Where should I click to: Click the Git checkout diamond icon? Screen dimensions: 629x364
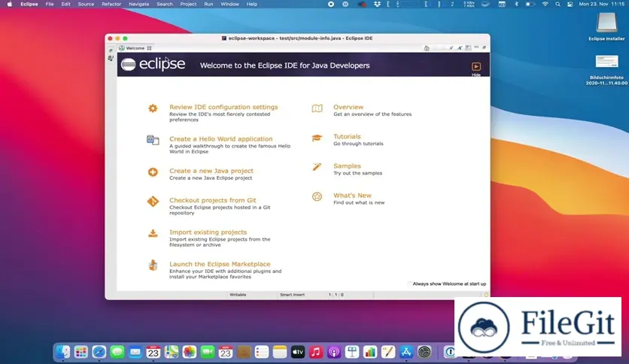(x=153, y=202)
